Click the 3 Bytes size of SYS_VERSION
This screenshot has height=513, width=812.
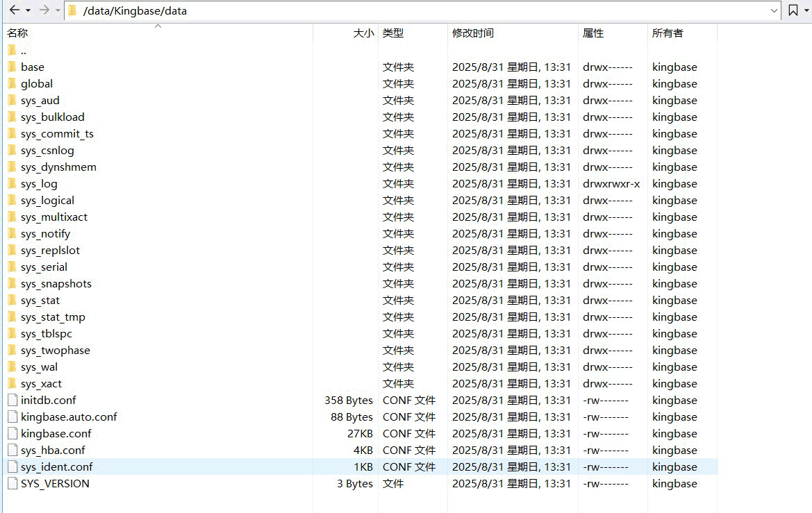click(x=355, y=483)
